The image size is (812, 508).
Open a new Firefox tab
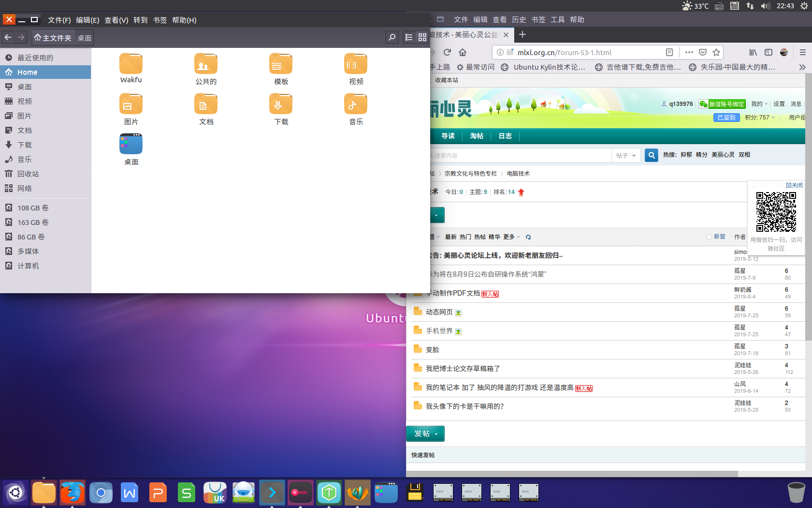click(x=522, y=34)
